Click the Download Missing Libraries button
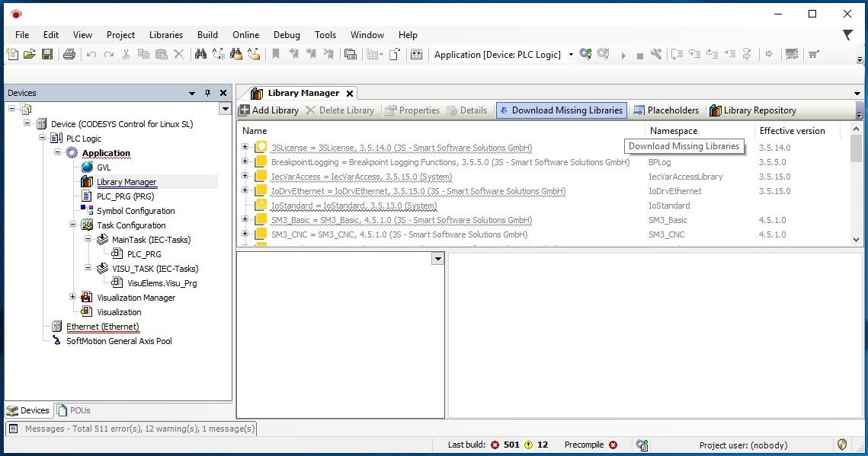Viewport: 868px width, 456px height. point(562,110)
